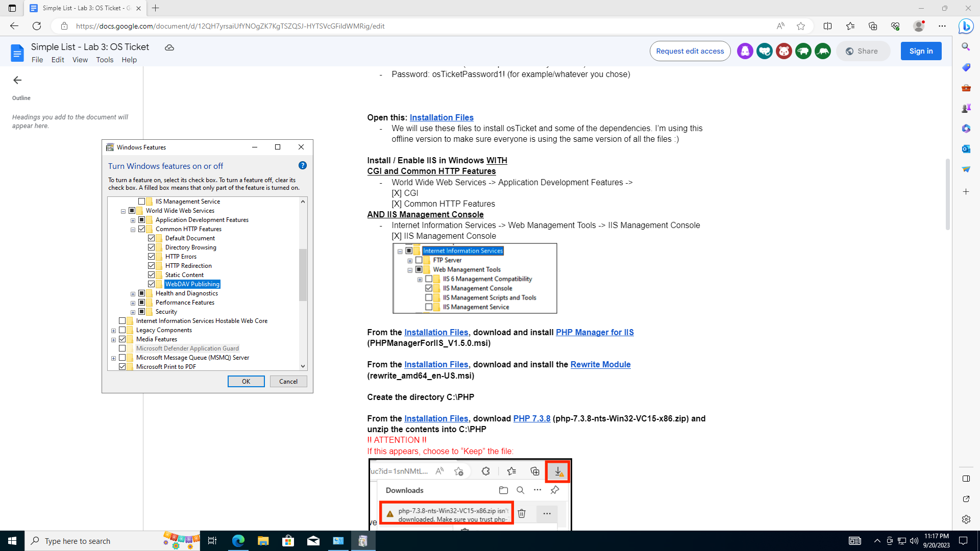Uncheck the WebDAV Publishing feature
Viewport: 980px width, 551px height.
[x=152, y=284]
